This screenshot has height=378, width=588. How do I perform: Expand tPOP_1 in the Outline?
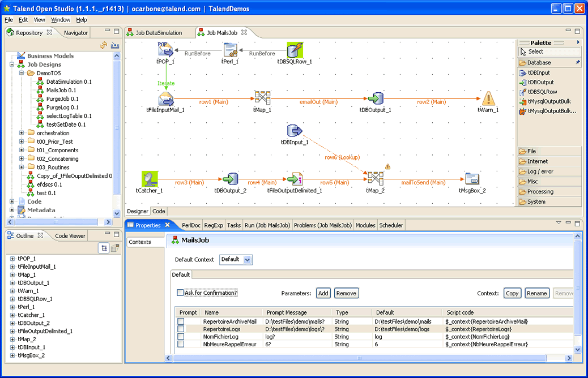point(12,259)
